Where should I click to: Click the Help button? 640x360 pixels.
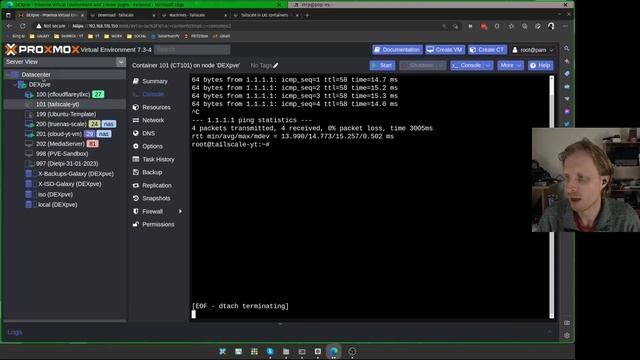point(540,65)
